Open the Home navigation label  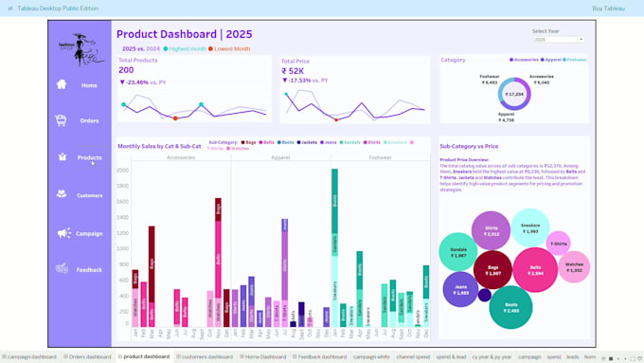(89, 85)
